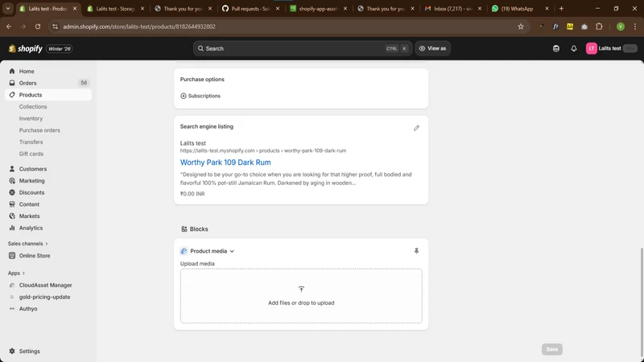Click the Save button
This screenshot has height=362, width=644.
click(x=552, y=349)
